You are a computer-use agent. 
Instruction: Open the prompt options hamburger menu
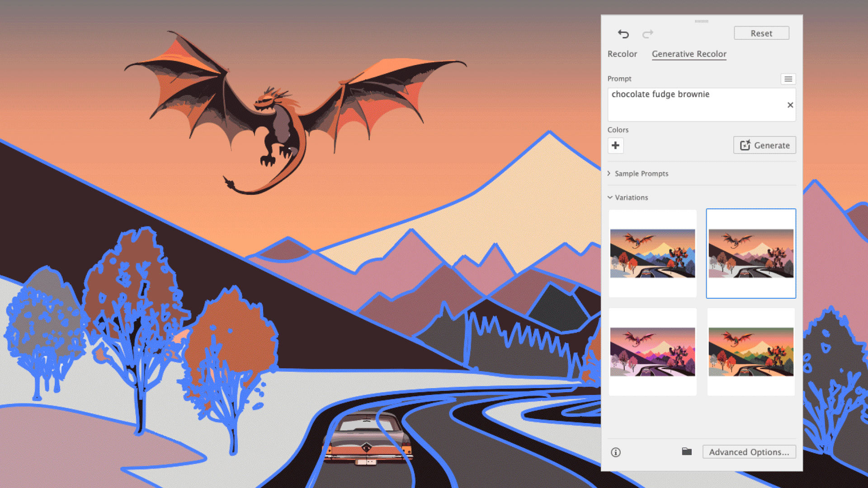coord(788,79)
